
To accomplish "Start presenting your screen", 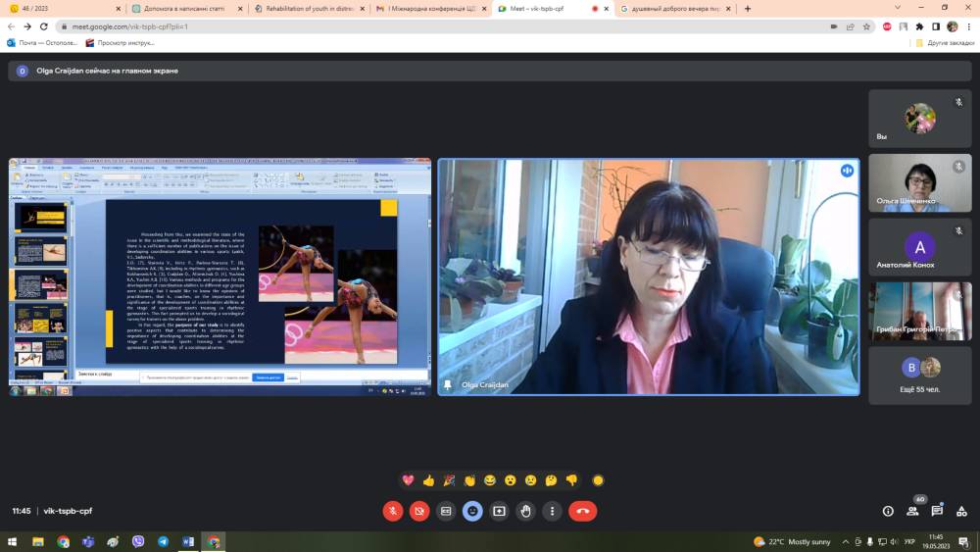I will point(499,511).
